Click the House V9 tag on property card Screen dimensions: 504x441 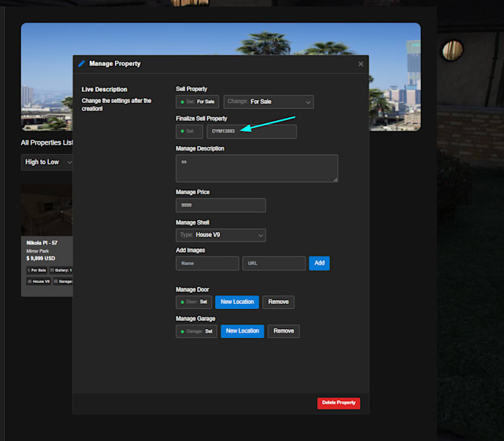[x=39, y=282]
